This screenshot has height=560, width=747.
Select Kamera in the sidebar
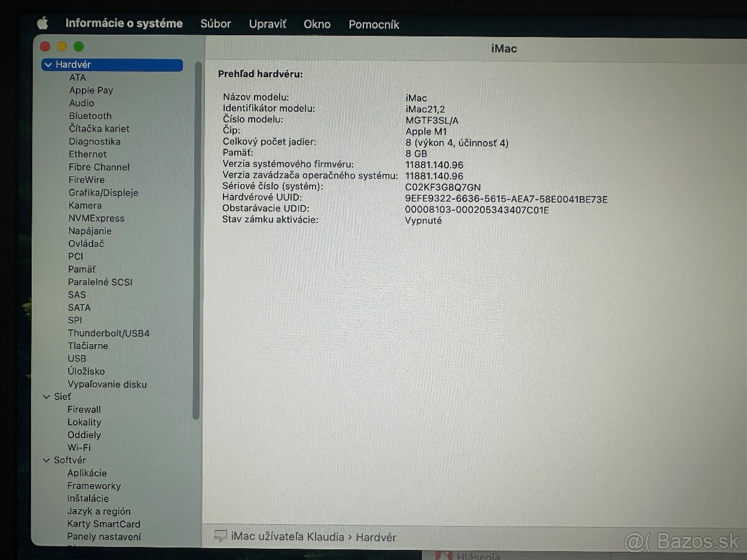(x=85, y=205)
